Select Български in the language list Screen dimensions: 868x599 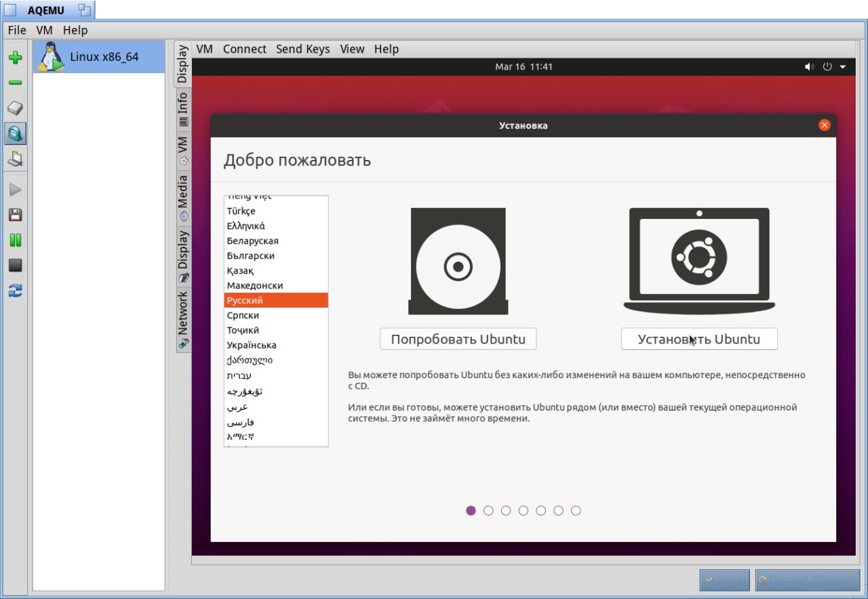click(276, 255)
